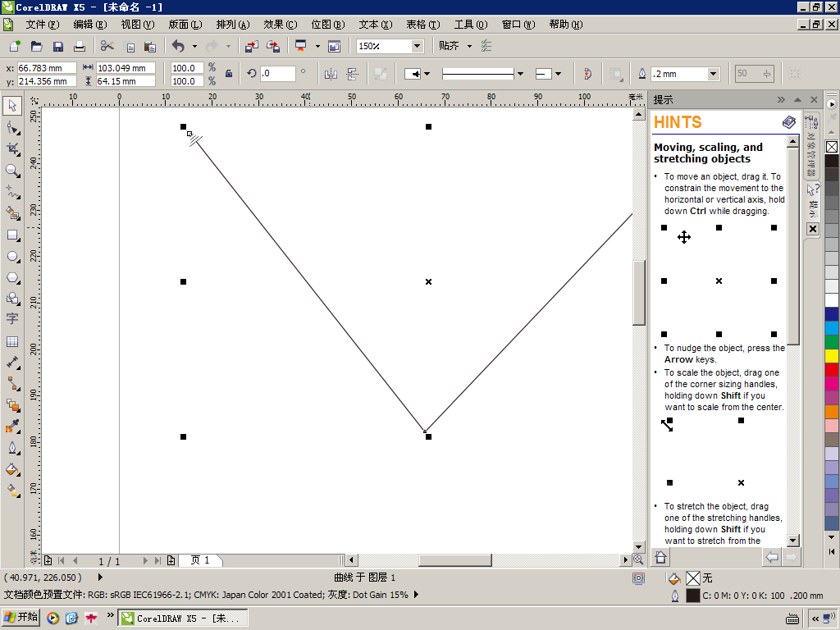Open the 150% zoom level dropdown
This screenshot has height=630, width=840.
(417, 47)
